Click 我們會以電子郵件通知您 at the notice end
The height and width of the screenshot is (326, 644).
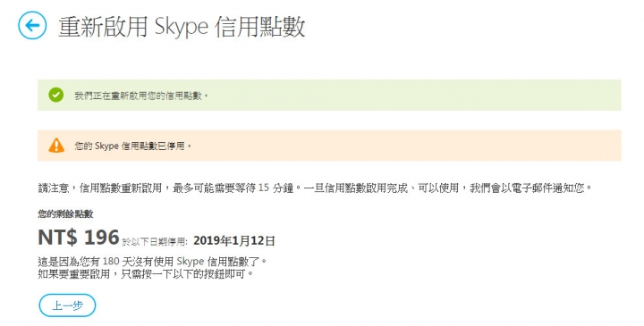click(x=527, y=188)
